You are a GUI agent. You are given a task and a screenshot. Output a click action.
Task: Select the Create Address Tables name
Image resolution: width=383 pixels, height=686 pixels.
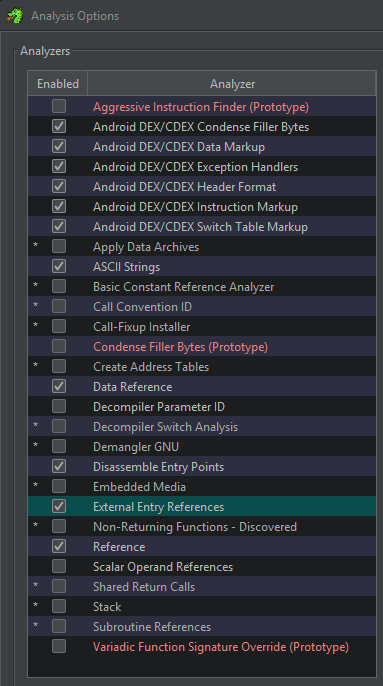pos(151,367)
